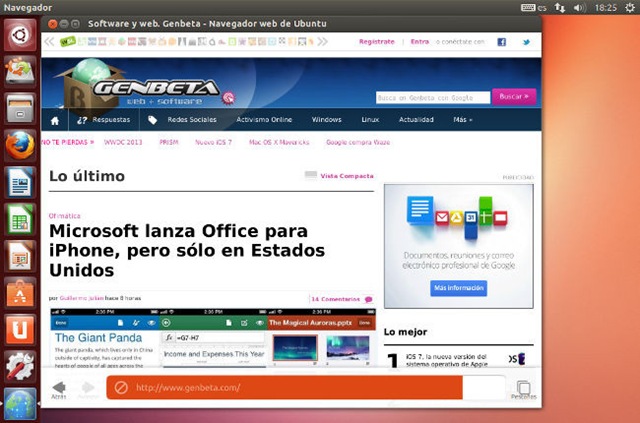Open the Pestañas tabs button
The image size is (640, 423).
[x=524, y=390]
